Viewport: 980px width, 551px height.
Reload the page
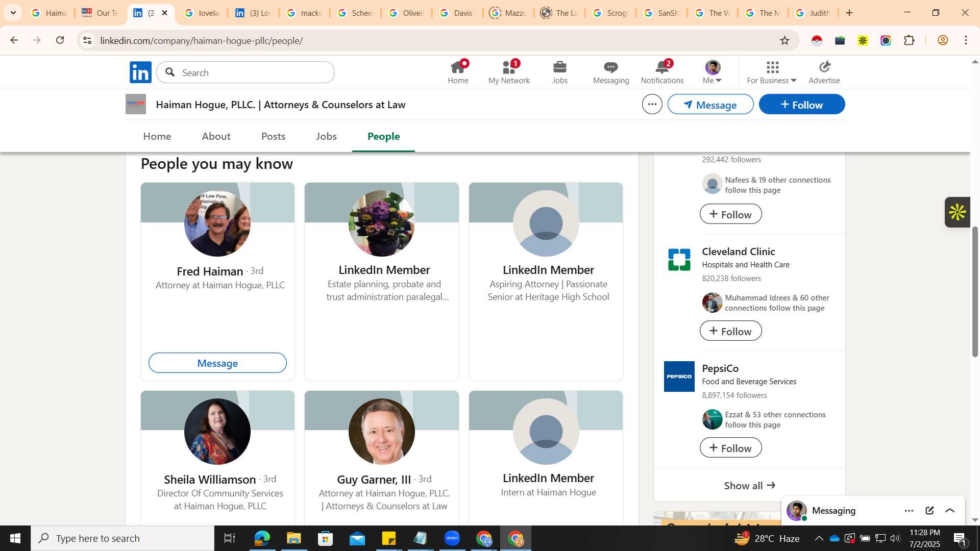point(60,40)
